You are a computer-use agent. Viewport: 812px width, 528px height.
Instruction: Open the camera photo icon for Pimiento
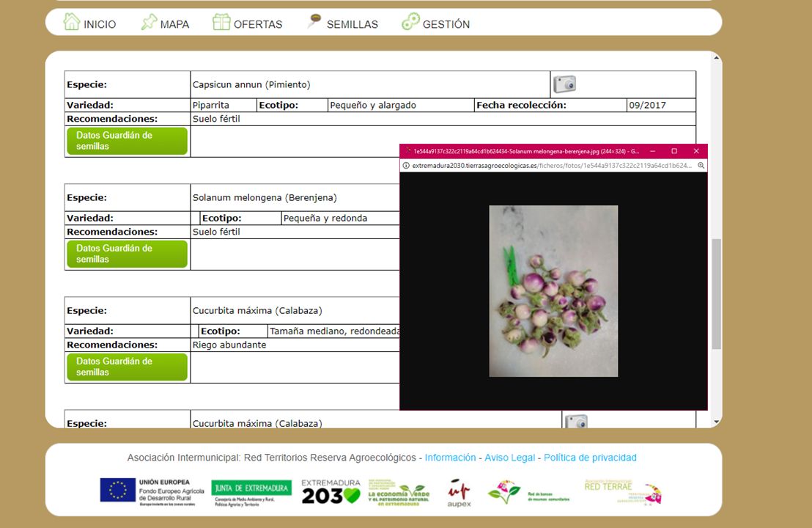[x=564, y=84]
